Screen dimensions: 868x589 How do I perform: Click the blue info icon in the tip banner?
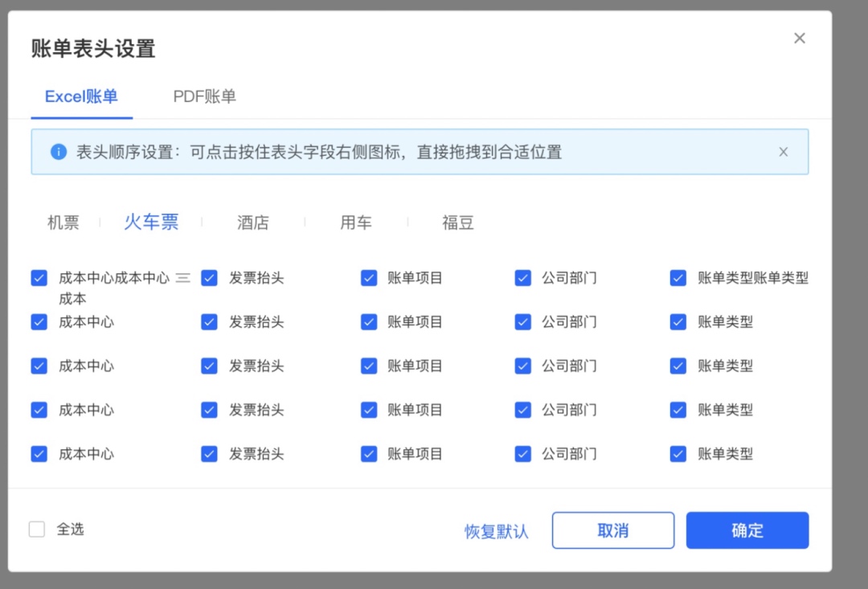pos(59,152)
